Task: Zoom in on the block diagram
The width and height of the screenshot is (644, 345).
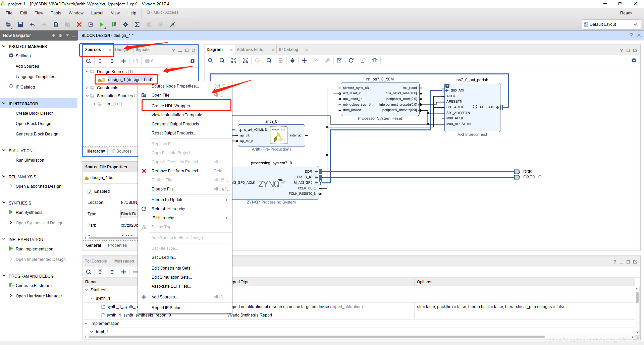Action: (x=210, y=60)
